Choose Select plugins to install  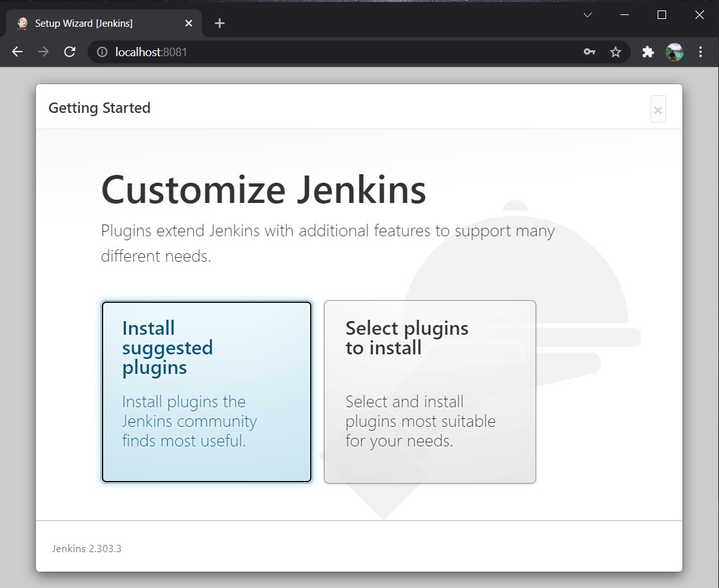coord(429,392)
